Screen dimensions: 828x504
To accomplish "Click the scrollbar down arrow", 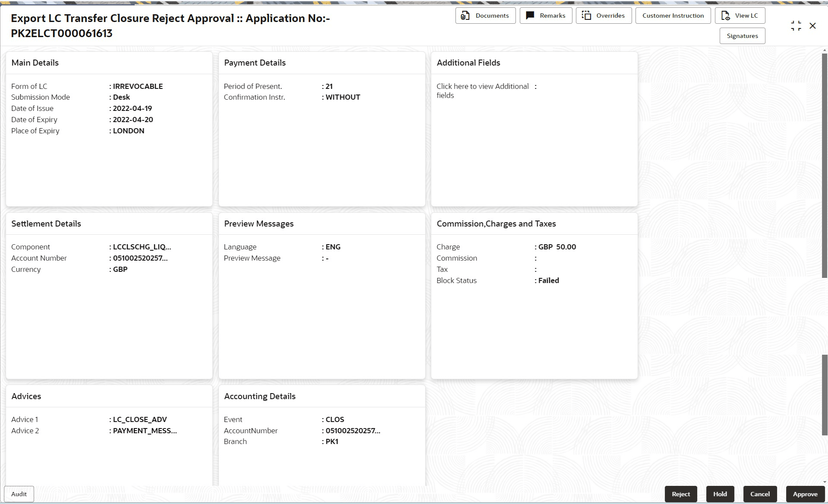I will [x=825, y=482].
